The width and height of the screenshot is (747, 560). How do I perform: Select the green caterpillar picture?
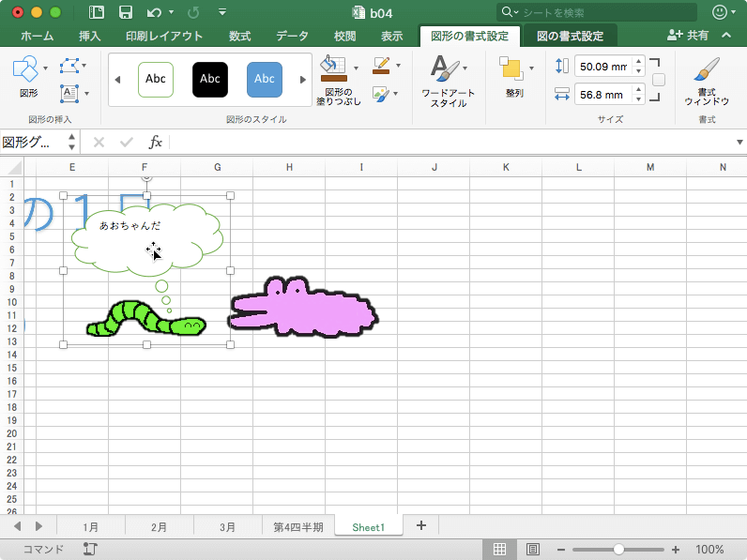tap(146, 319)
